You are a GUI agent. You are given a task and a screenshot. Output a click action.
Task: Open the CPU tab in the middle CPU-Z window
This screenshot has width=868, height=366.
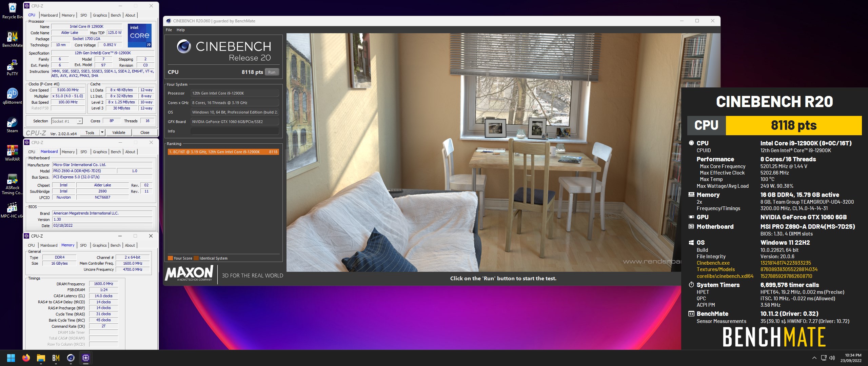point(32,152)
